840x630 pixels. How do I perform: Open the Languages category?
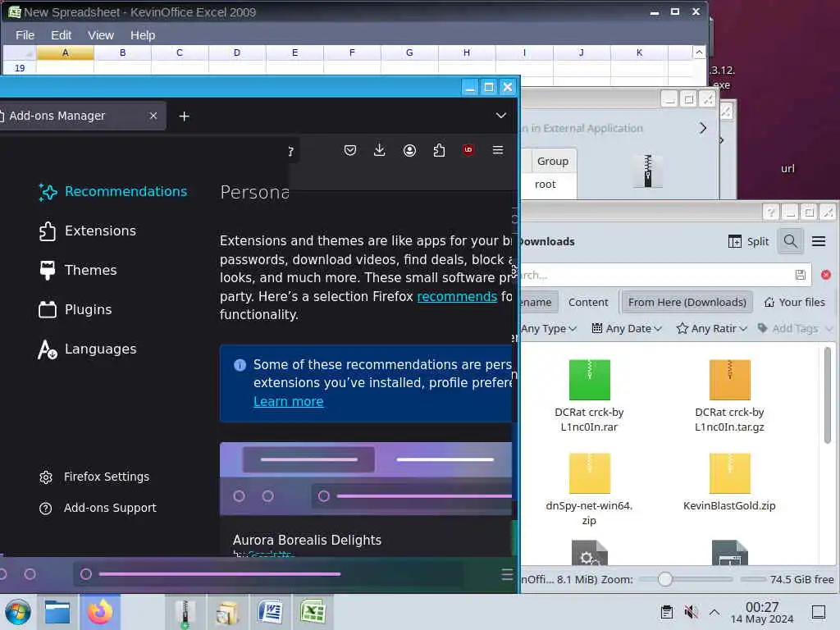point(87,349)
